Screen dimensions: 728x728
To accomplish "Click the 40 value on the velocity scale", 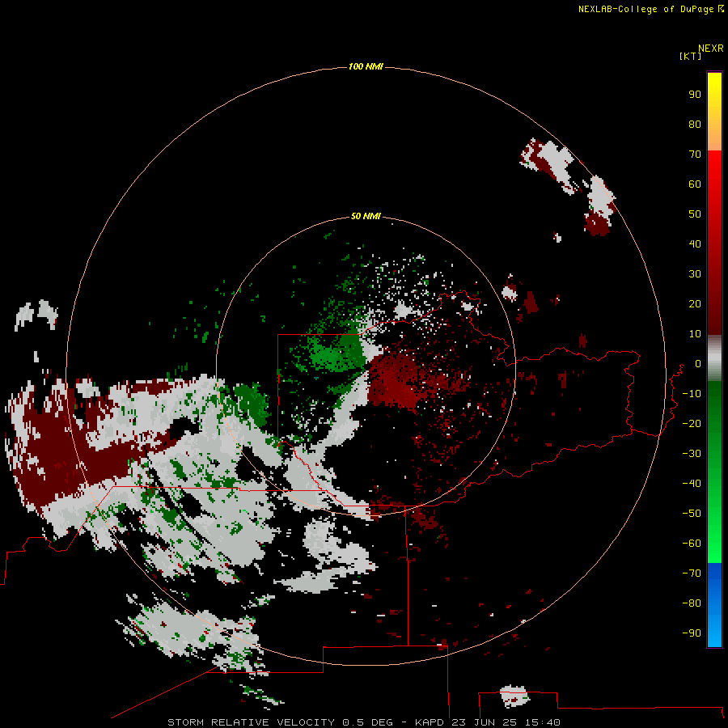I will coord(695,244).
